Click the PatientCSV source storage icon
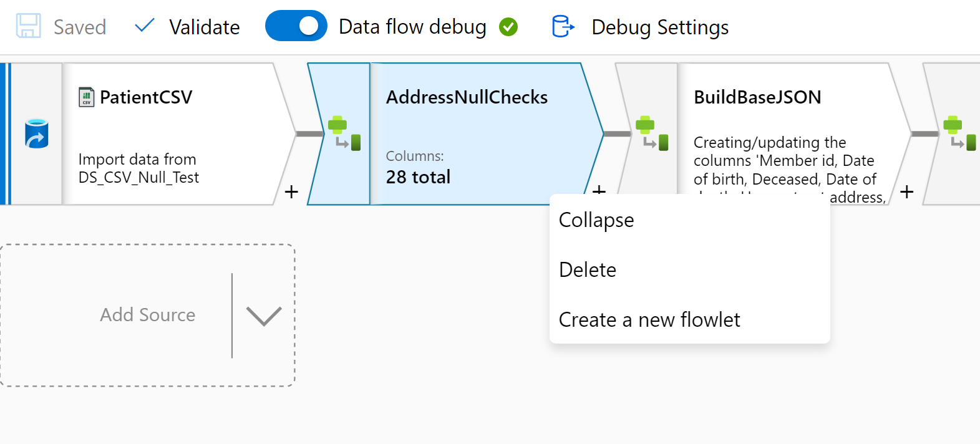Image resolution: width=980 pixels, height=444 pixels. tap(37, 133)
